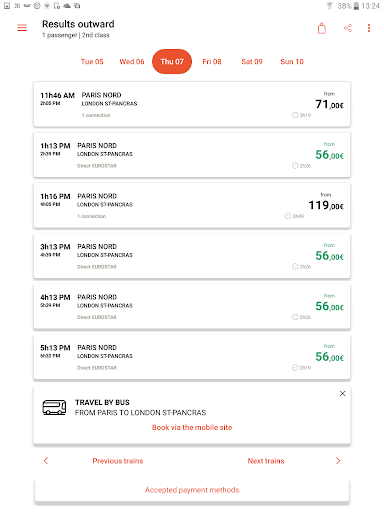Screen dimensions: 384x512
Task: Tap the Next trains link
Action: (266, 461)
